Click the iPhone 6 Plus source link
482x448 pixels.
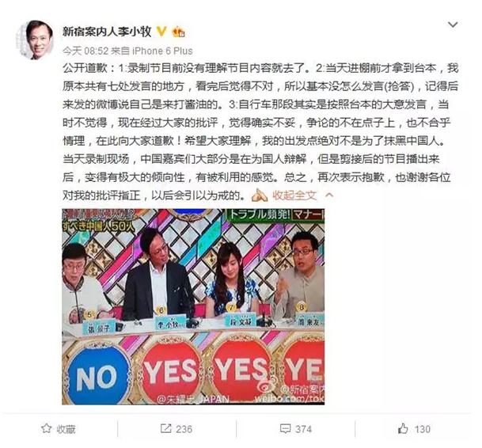(x=162, y=51)
